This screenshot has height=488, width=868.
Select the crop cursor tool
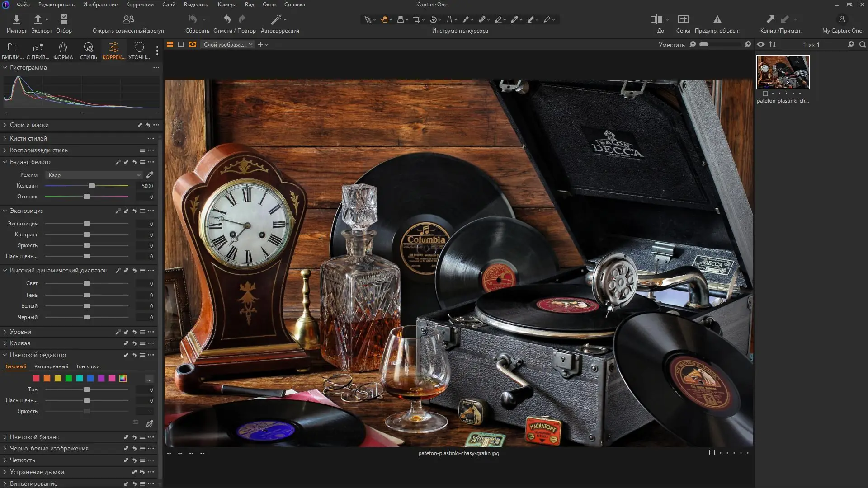(x=416, y=19)
